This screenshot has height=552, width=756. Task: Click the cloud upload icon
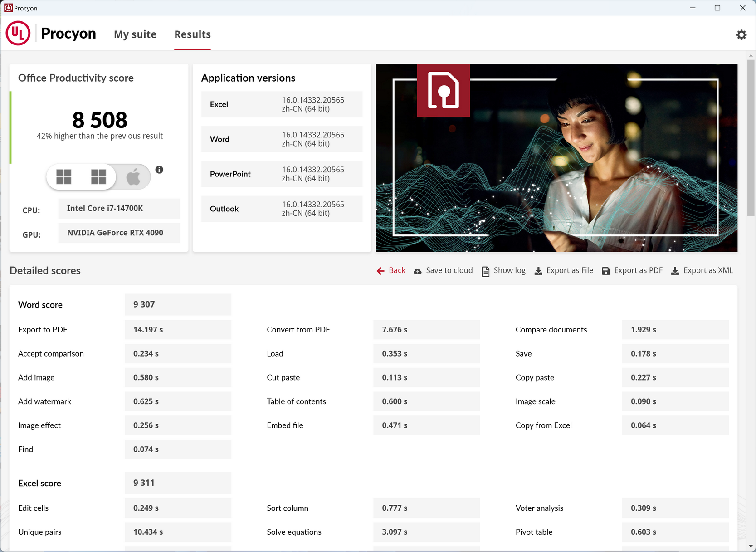click(x=418, y=271)
